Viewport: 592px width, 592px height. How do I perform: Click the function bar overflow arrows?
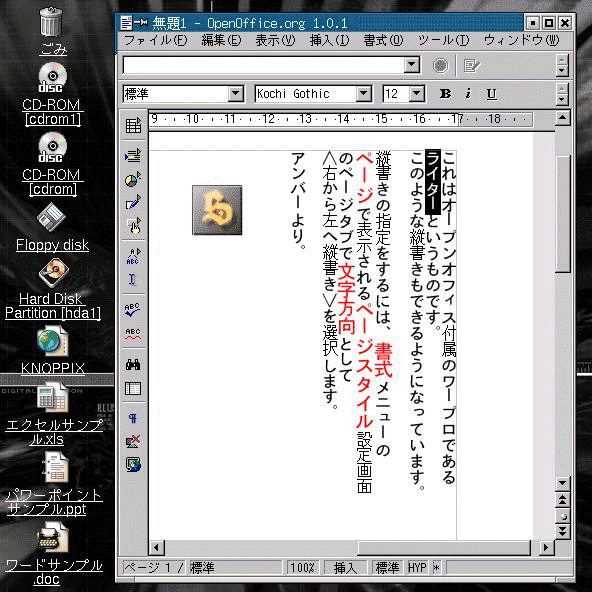pyautogui.click(x=562, y=65)
